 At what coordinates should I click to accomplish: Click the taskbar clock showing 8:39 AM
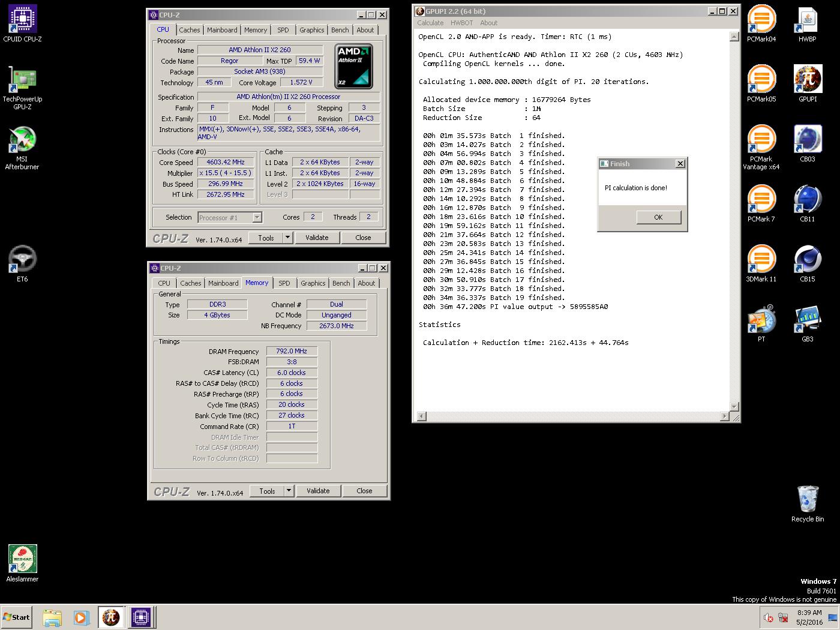pos(809,617)
